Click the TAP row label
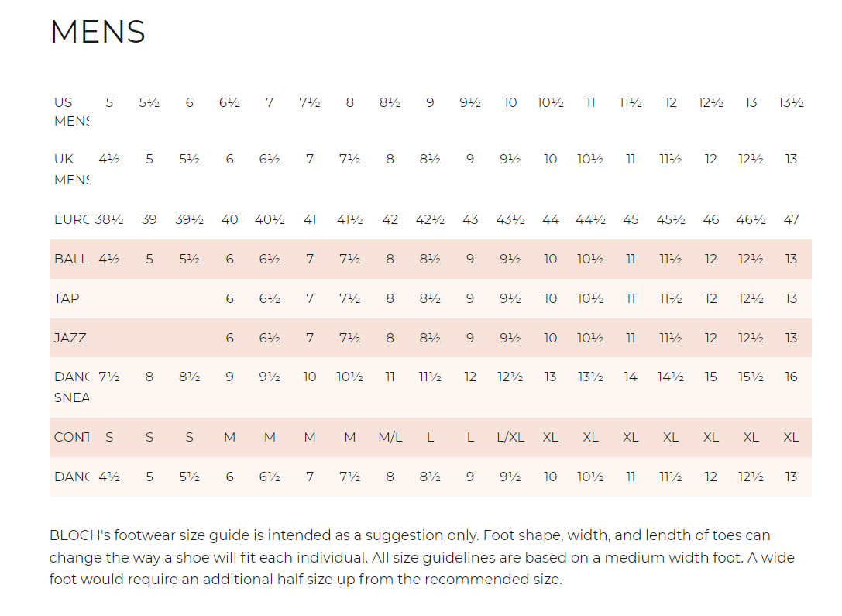The height and width of the screenshot is (616, 842). click(x=67, y=298)
